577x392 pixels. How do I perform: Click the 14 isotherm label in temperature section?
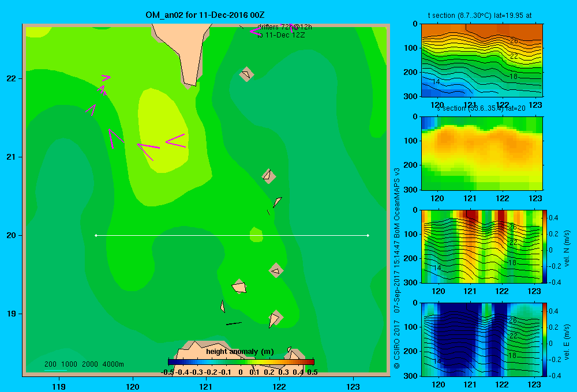coord(436,82)
